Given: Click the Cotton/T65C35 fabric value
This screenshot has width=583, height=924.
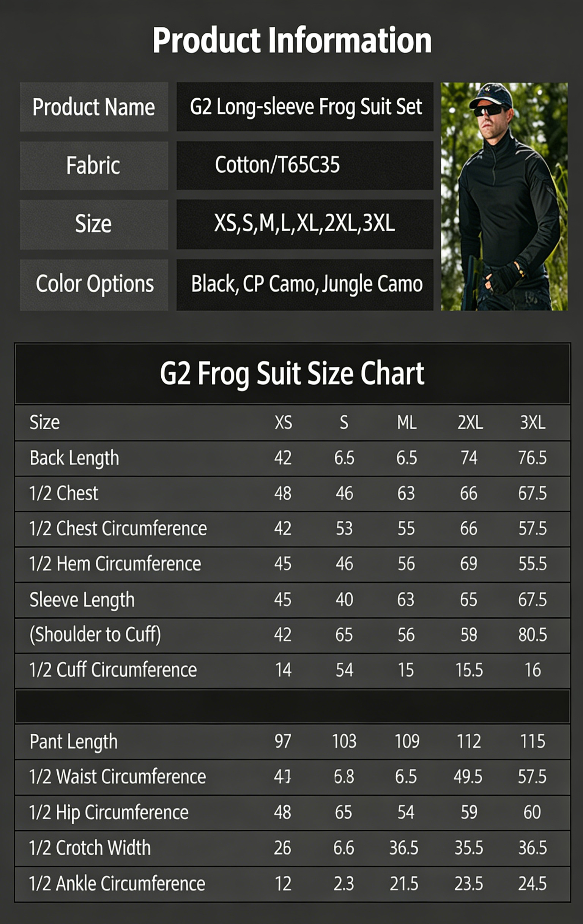Looking at the screenshot, I should [x=277, y=165].
